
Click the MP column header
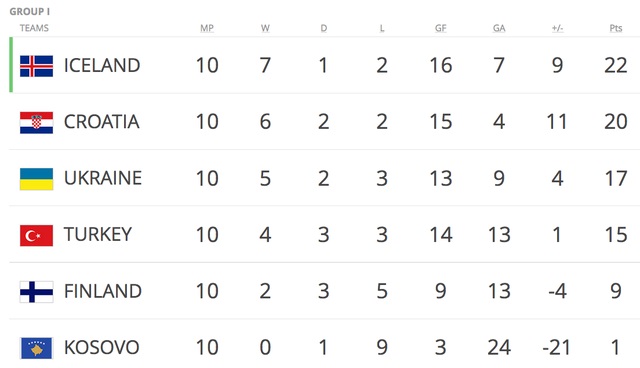[207, 28]
